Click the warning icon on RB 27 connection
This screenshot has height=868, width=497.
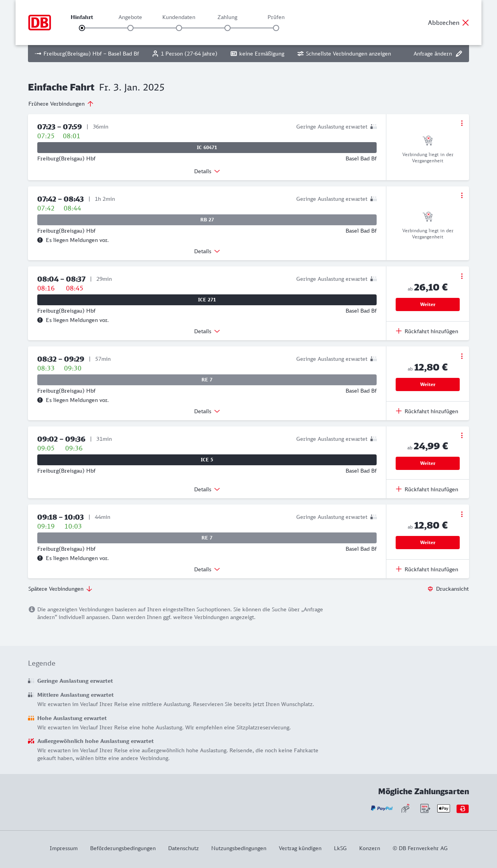click(x=40, y=240)
